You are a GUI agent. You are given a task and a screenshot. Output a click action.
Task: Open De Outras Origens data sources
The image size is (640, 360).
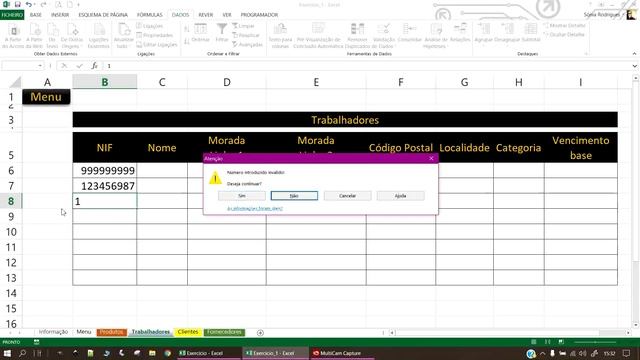(72, 36)
